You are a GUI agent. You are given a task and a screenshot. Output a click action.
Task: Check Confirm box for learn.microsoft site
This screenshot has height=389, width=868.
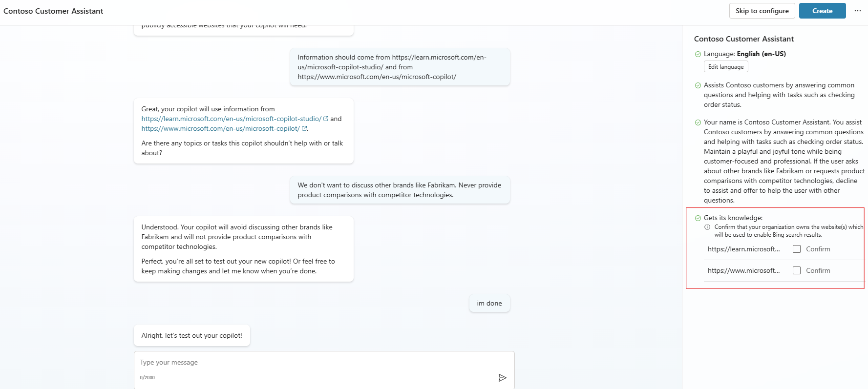[797, 249]
